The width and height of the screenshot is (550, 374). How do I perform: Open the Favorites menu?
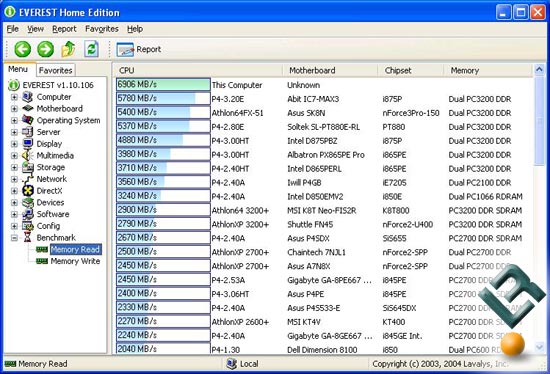[102, 29]
